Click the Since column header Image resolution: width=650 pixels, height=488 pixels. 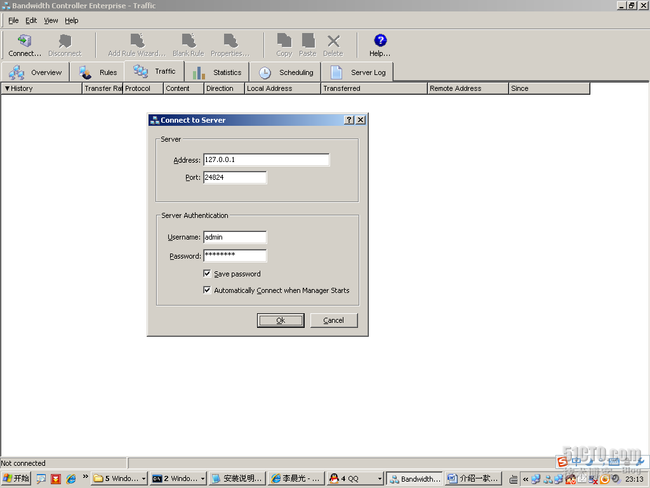point(549,88)
